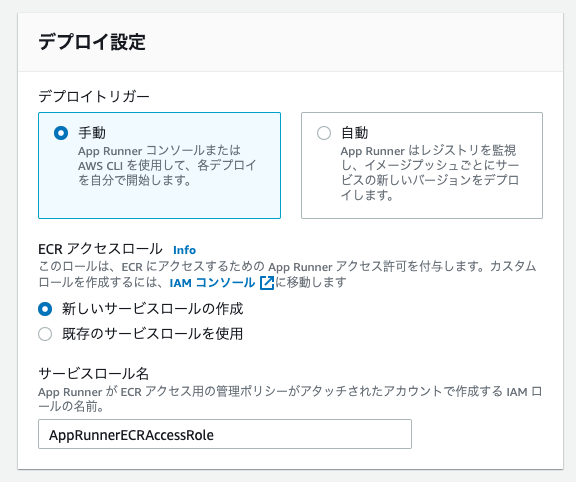
Task: Choose 既存のサービスロールを使用 option
Action: click(x=45, y=334)
